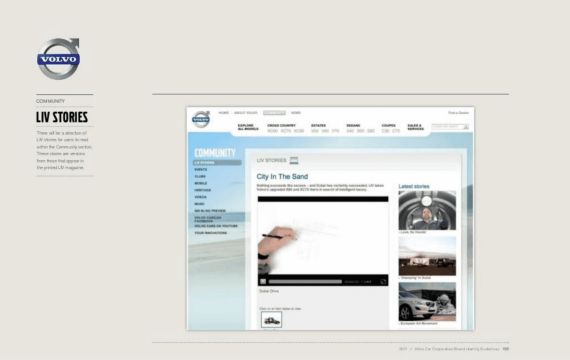Select HERITAGE in Community sidebar
The height and width of the screenshot is (360, 570).
(202, 190)
